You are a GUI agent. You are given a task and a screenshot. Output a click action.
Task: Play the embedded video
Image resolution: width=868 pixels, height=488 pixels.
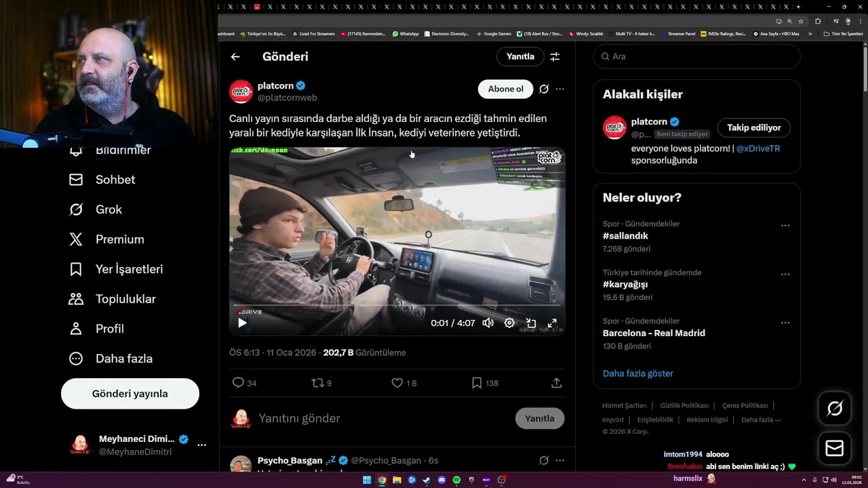pos(242,323)
